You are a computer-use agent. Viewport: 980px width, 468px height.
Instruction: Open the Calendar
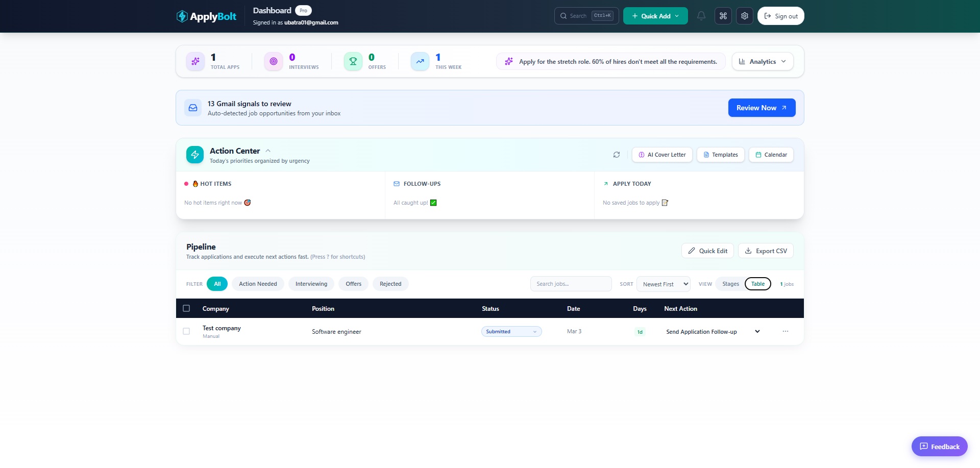pos(771,155)
